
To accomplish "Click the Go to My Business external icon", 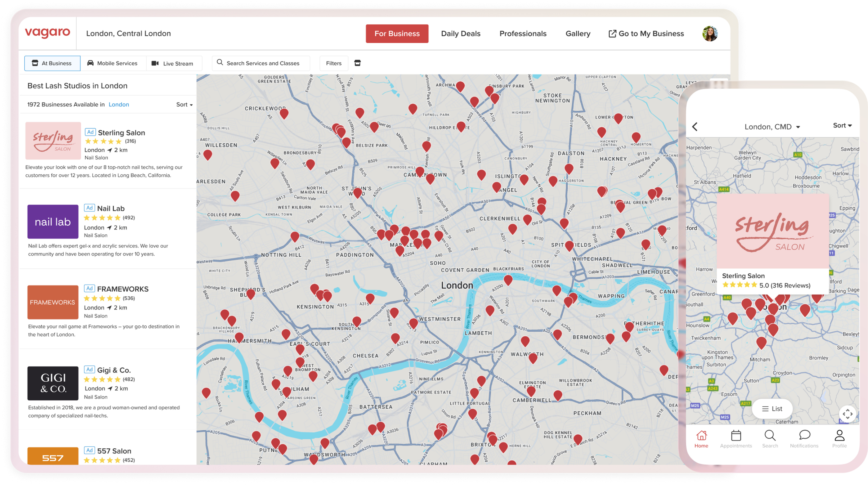I will pyautogui.click(x=612, y=34).
